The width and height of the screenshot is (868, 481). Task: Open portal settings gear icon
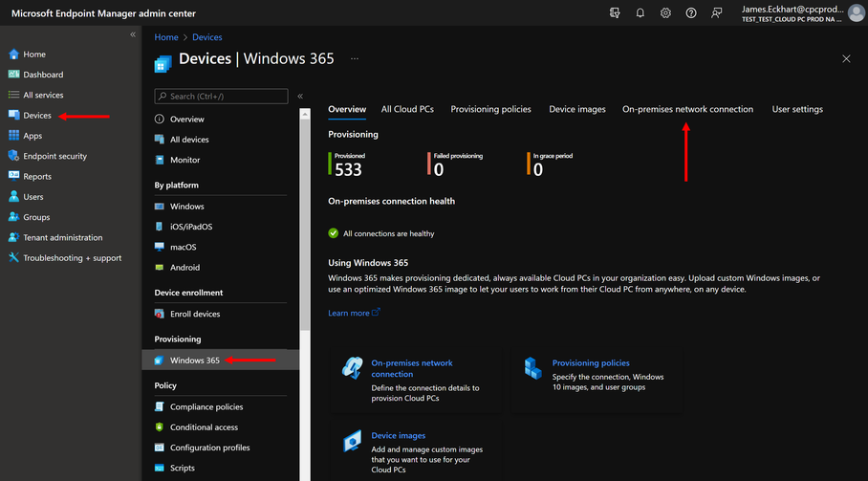coord(665,12)
